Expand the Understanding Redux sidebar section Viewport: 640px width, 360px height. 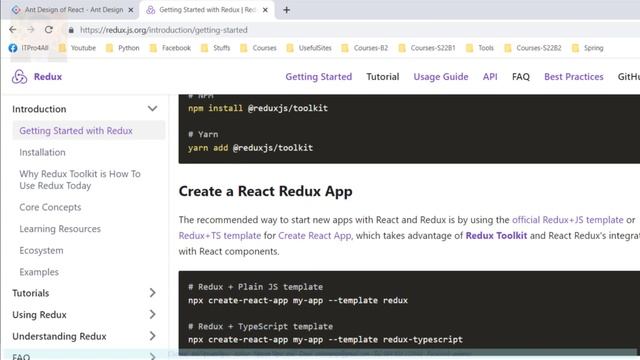(x=152, y=336)
